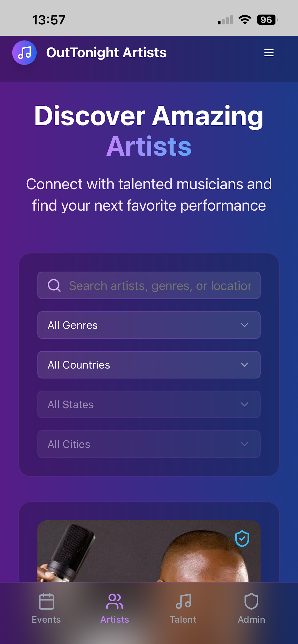Open the All Countries dropdown
The height and width of the screenshot is (644, 298).
(x=149, y=365)
